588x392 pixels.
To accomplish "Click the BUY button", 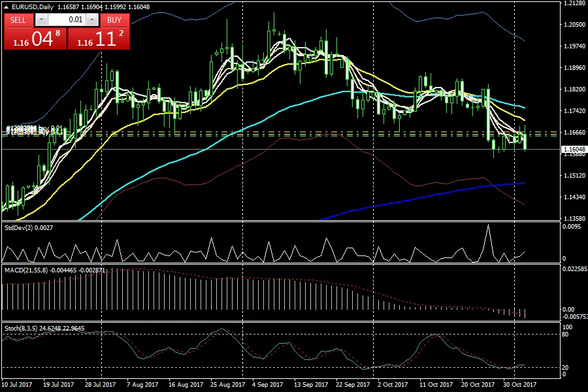I will (114, 20).
